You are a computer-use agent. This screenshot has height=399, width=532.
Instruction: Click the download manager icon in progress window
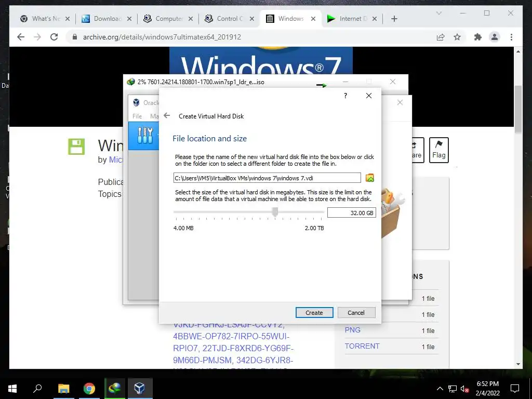(130, 82)
